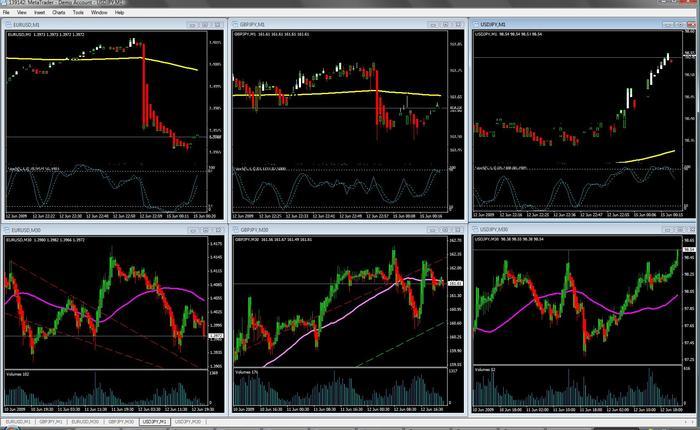
Task: Maximize the GBPJPY,M30 chart window
Action: point(445,230)
